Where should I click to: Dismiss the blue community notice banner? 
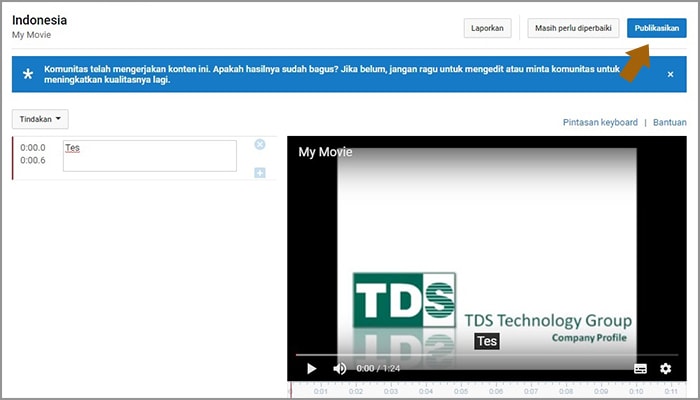point(670,74)
